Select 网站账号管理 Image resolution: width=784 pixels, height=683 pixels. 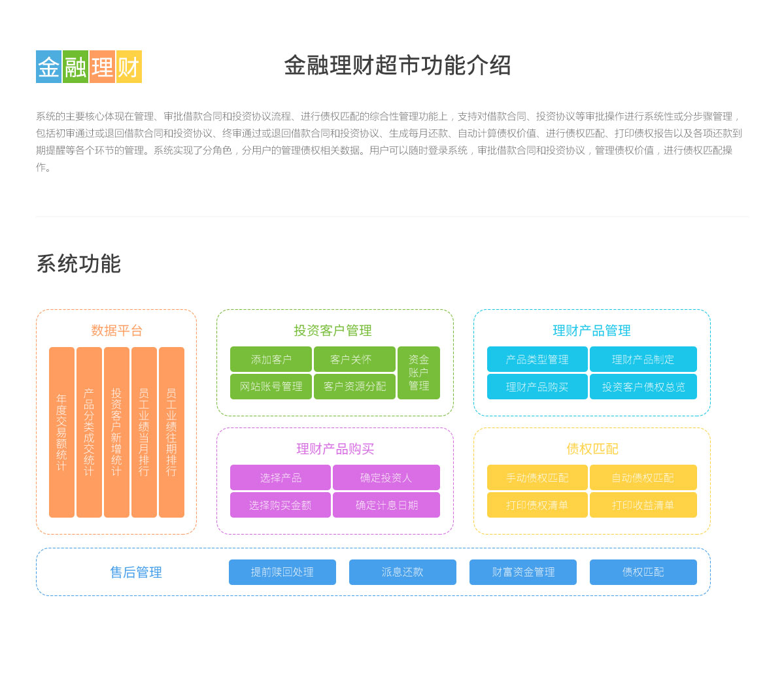pyautogui.click(x=271, y=386)
